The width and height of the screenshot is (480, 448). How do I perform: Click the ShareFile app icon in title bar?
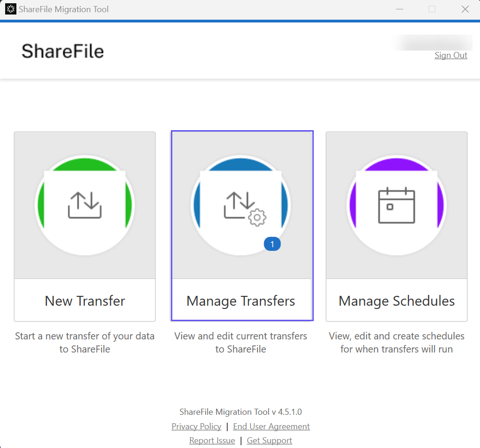(x=11, y=9)
